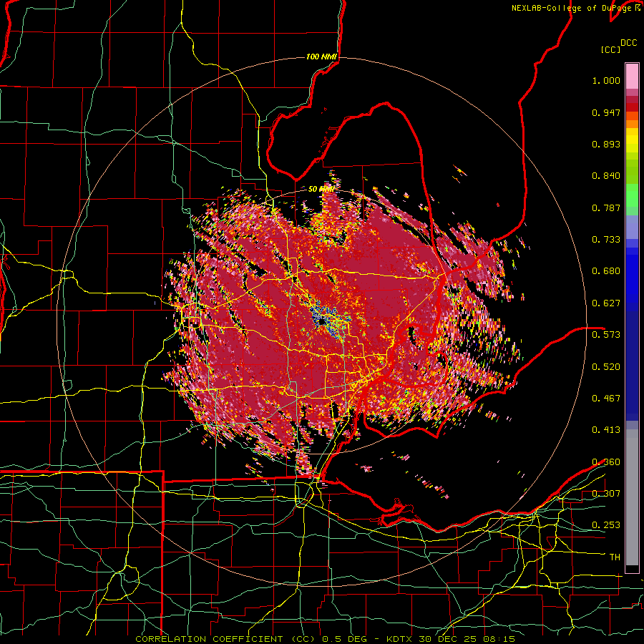Click the 0.947 colorbar value

(x=606, y=112)
